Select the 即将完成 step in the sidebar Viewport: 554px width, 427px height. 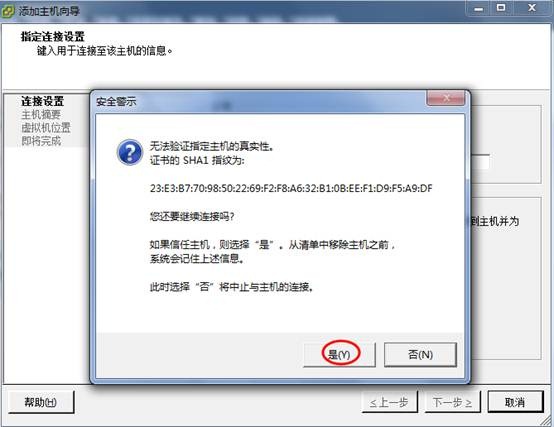41,141
